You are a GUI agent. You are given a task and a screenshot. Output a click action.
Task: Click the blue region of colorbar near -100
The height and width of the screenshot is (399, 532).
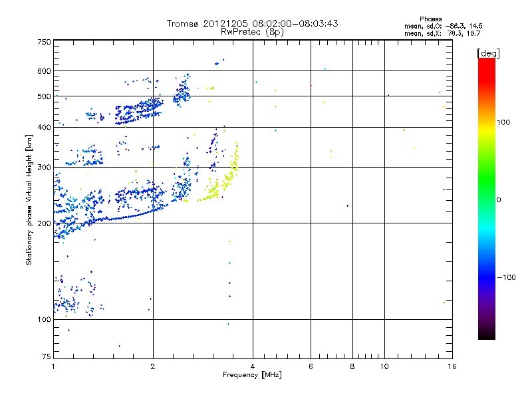coord(487,277)
